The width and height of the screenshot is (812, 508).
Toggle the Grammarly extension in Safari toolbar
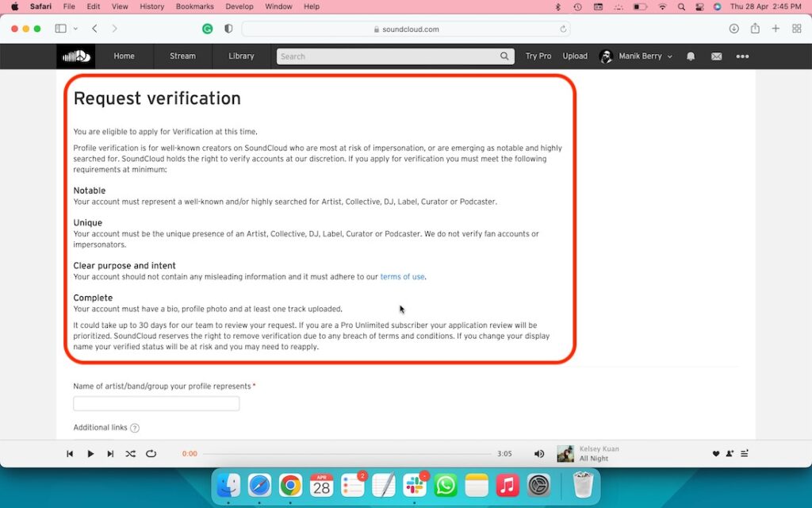click(x=207, y=28)
